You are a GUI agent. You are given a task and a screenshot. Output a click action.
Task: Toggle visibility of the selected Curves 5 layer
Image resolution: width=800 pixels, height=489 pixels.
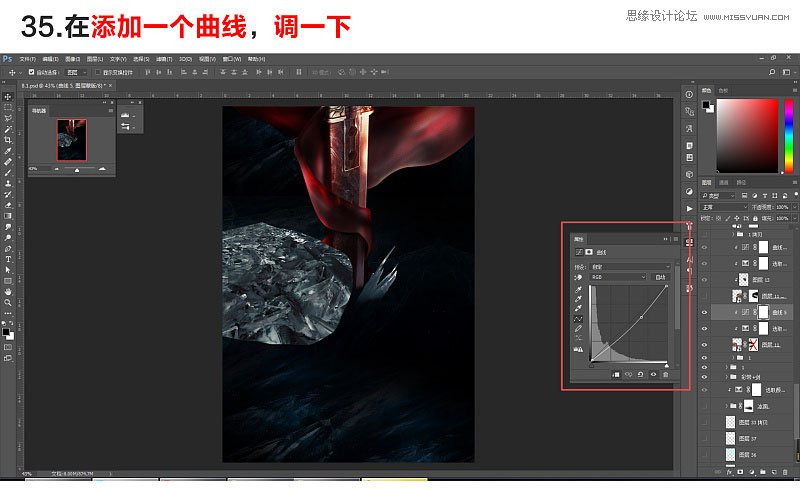pos(705,312)
